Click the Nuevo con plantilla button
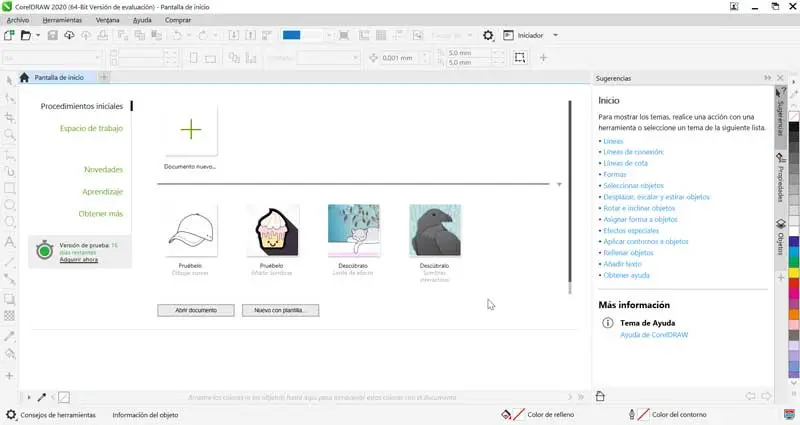 [x=280, y=310]
